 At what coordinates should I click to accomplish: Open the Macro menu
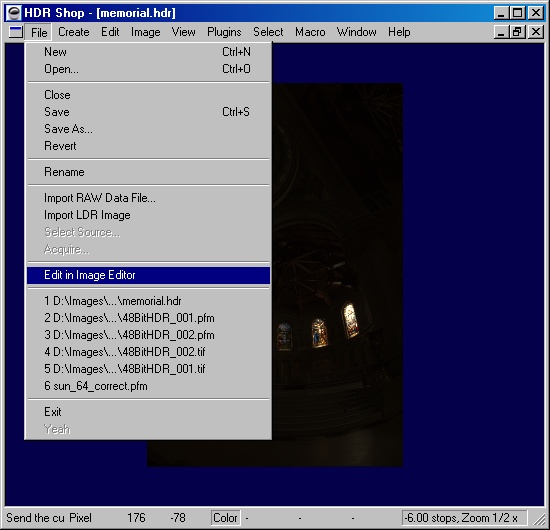pos(310,32)
